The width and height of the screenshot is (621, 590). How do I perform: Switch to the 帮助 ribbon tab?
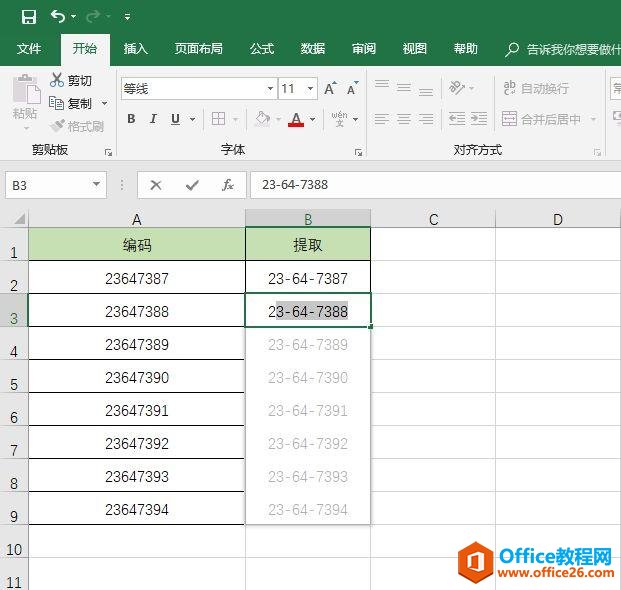[466, 49]
